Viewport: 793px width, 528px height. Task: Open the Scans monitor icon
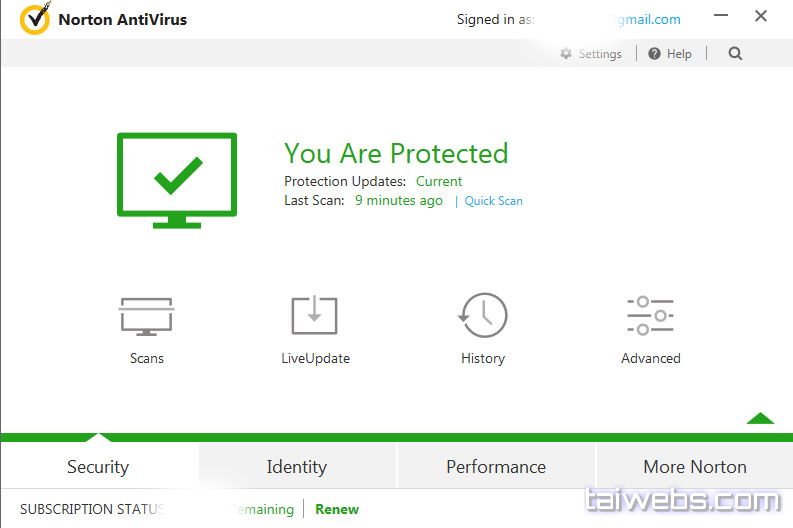[x=146, y=316]
